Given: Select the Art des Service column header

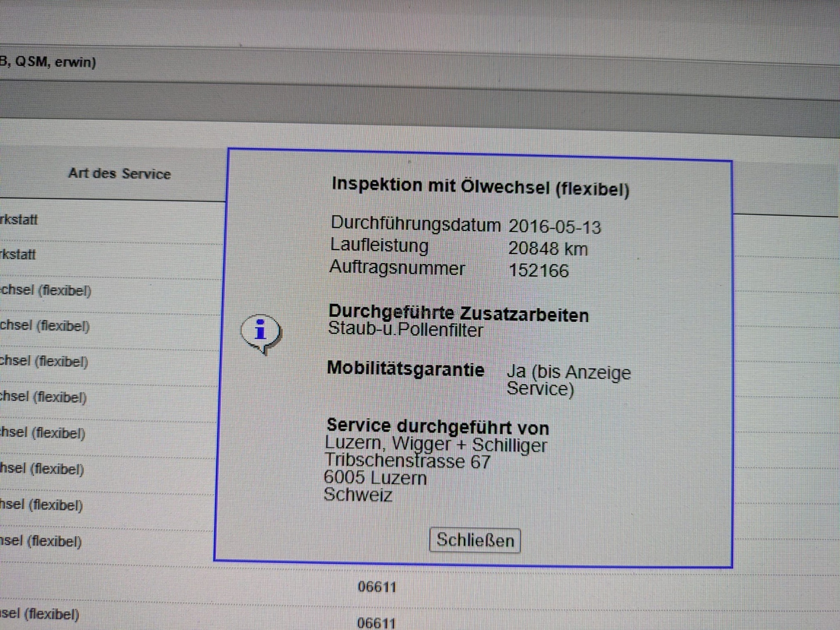Looking at the screenshot, I should pos(120,174).
